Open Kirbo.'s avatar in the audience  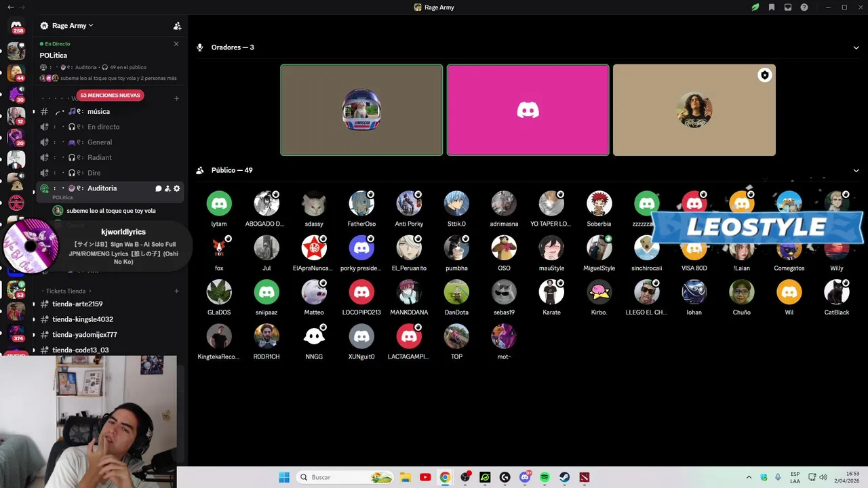[599, 292]
